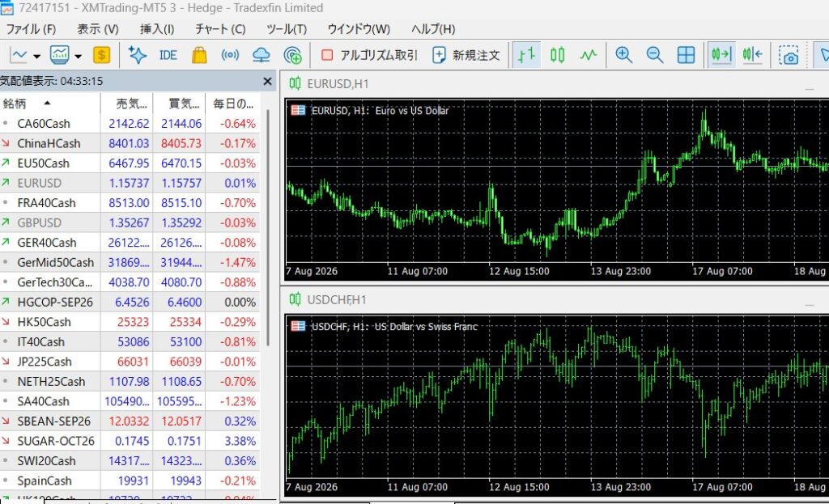Viewport: 829px width, 504px height.
Task: Zoom out of the chart
Action: click(654, 55)
